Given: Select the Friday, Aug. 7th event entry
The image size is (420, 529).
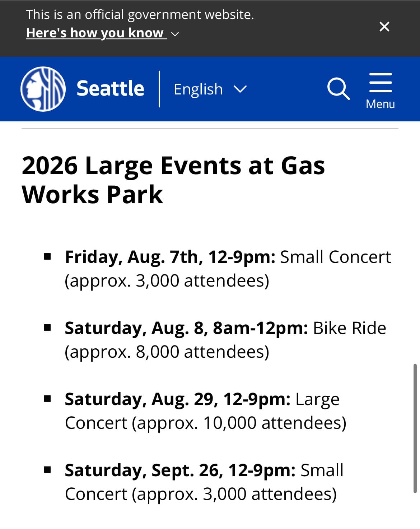Looking at the screenshot, I should (228, 269).
